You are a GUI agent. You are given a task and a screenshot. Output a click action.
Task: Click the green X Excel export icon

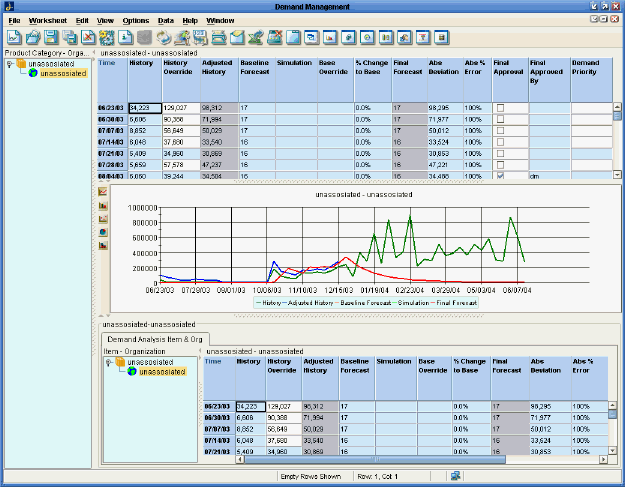pos(256,37)
